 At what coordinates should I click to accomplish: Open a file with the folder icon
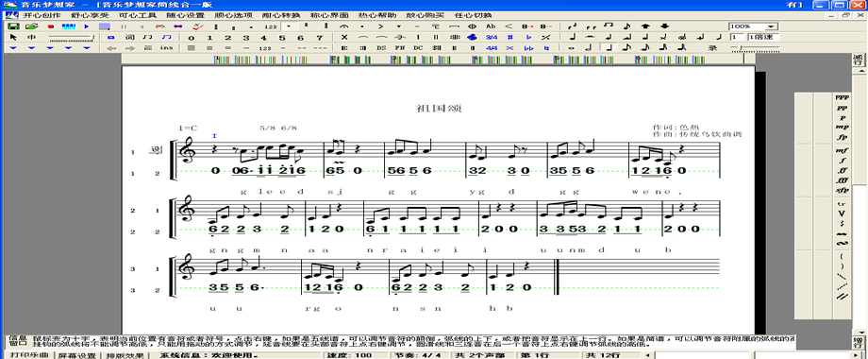click(x=31, y=26)
